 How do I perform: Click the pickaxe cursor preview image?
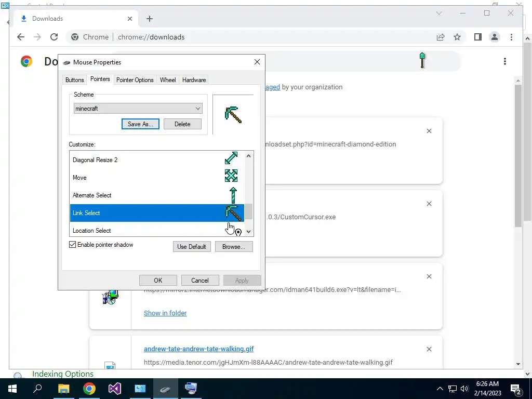point(233,115)
